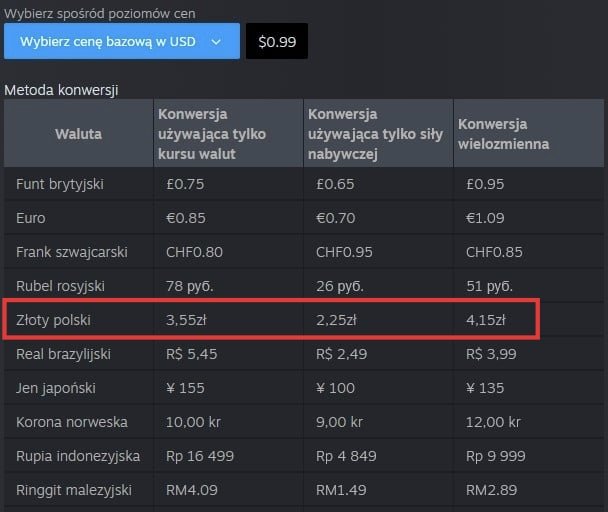This screenshot has height=512, width=608.
Task: Click the 3,55zł value
Action: [x=186, y=320]
